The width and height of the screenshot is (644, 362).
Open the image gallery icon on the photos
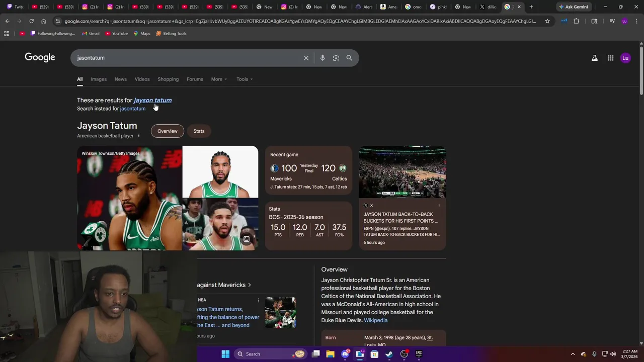click(x=247, y=239)
